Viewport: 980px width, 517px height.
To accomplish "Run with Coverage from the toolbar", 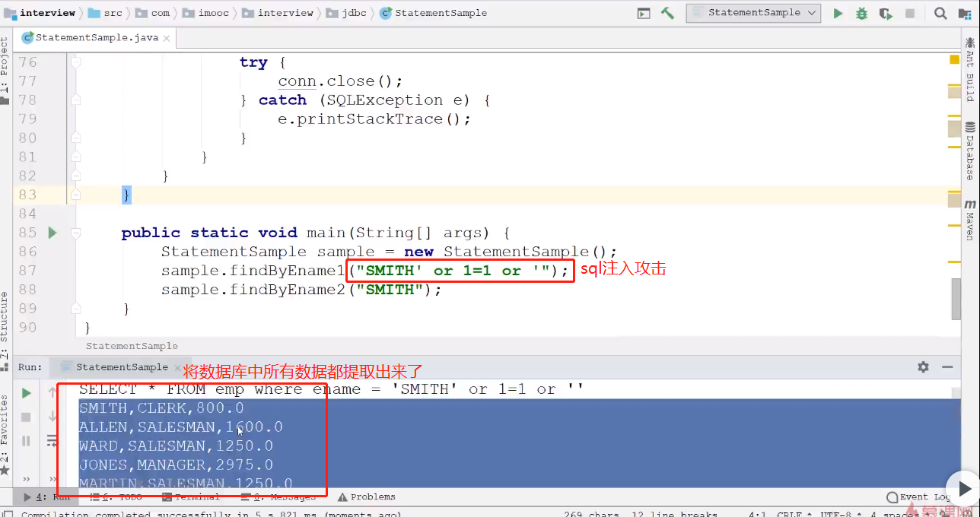I will tap(885, 13).
